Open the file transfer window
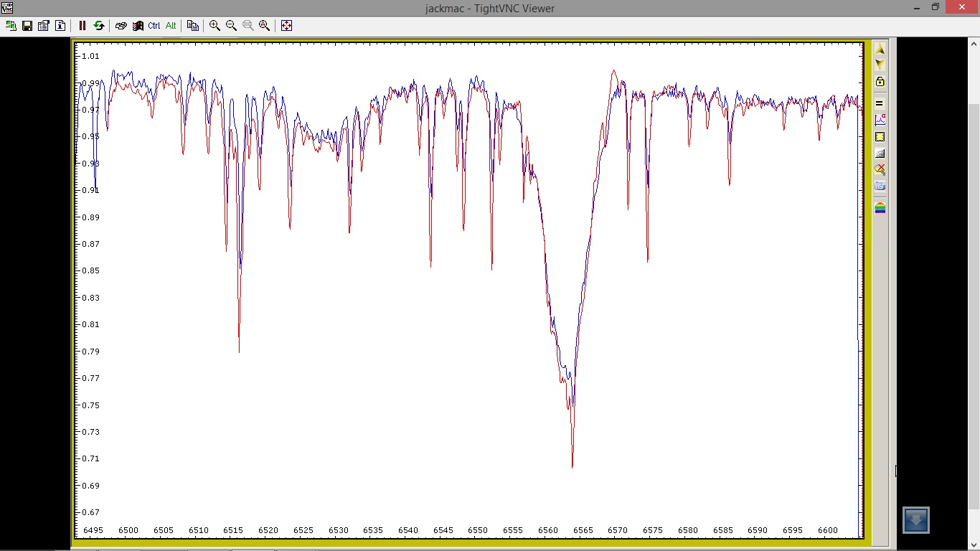Image resolution: width=980 pixels, height=551 pixels. click(x=192, y=25)
